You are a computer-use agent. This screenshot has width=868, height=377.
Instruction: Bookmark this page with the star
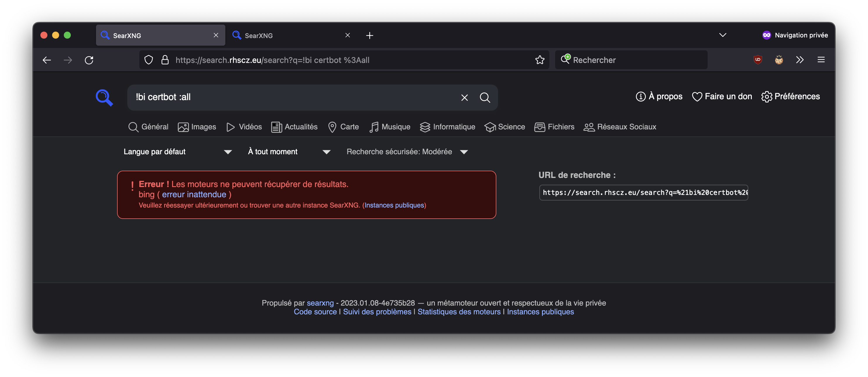[x=540, y=60]
